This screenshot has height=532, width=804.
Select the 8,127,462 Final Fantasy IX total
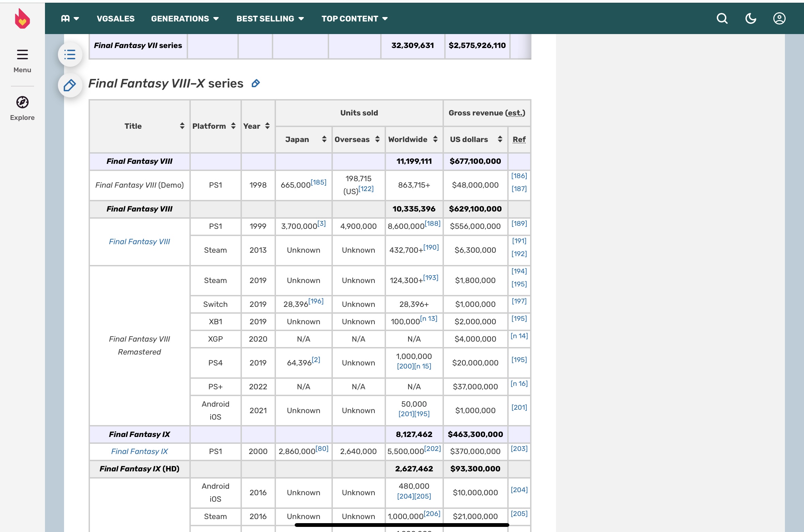pos(414,434)
